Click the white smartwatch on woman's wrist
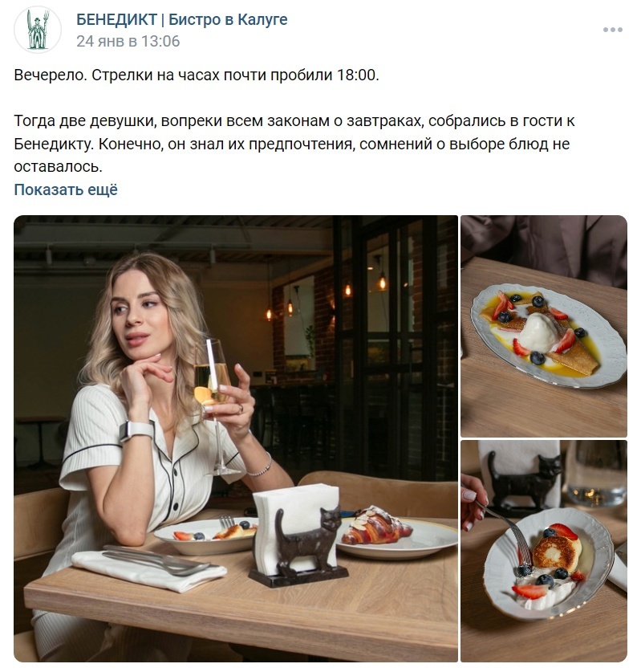The image size is (641, 672). click(x=135, y=430)
